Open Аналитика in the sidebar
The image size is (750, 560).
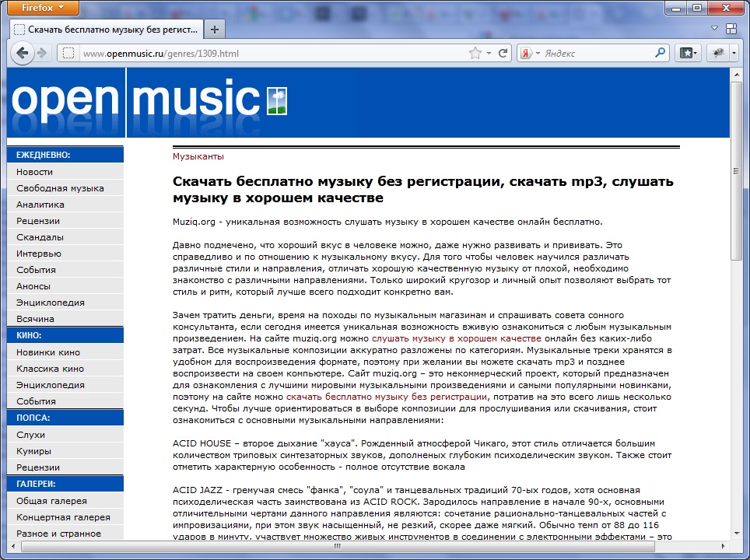[65, 205]
